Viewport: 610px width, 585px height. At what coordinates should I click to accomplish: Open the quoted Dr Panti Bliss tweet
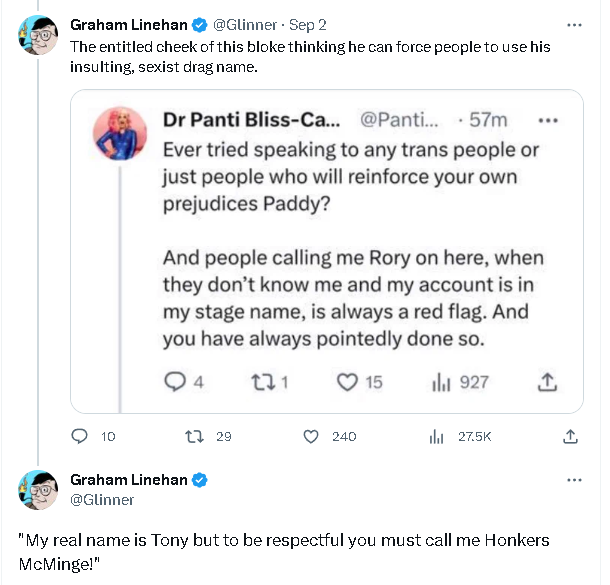pos(350,250)
